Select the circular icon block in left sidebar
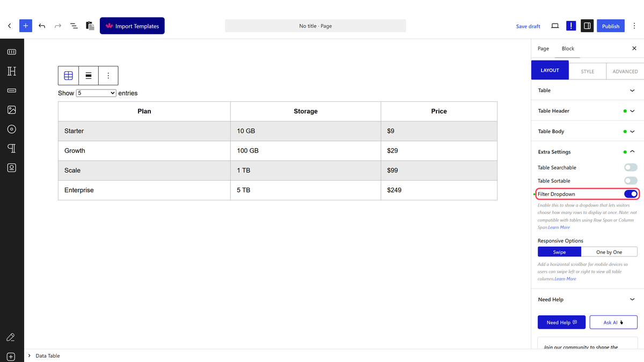The height and width of the screenshot is (362, 644). click(x=12, y=129)
